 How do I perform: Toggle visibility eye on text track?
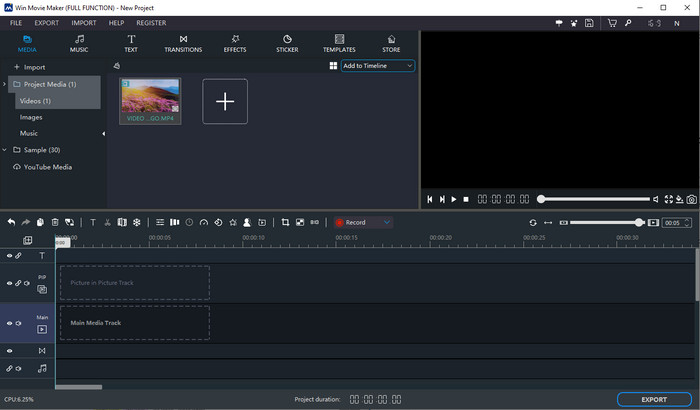(9, 256)
